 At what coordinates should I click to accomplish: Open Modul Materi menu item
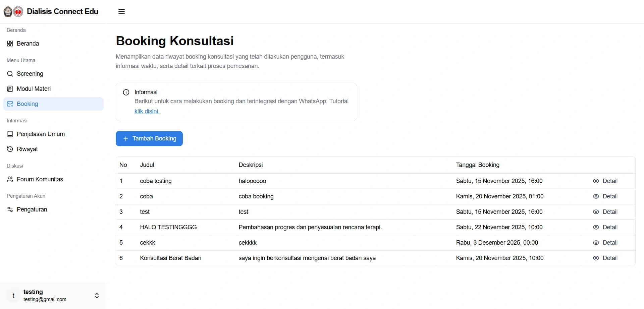tap(53, 89)
